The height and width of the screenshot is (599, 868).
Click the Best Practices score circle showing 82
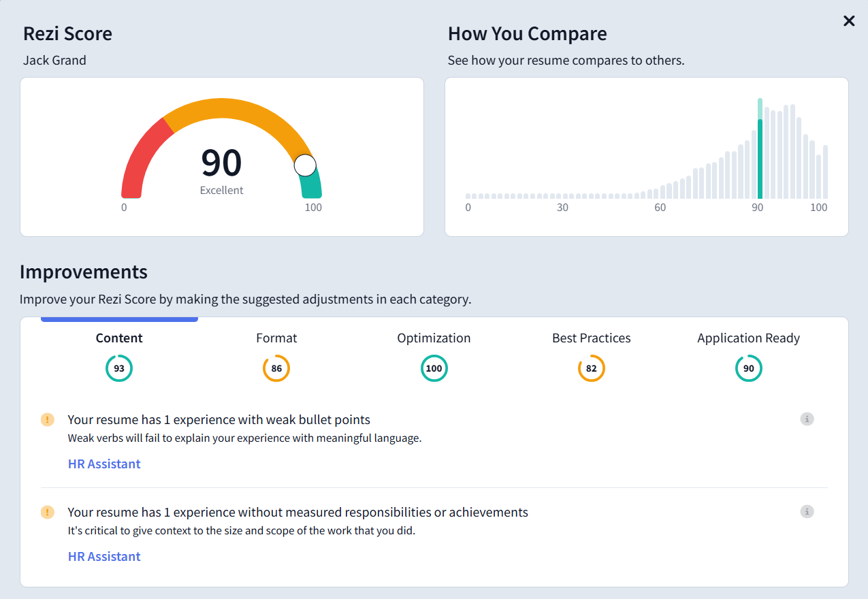(x=591, y=368)
